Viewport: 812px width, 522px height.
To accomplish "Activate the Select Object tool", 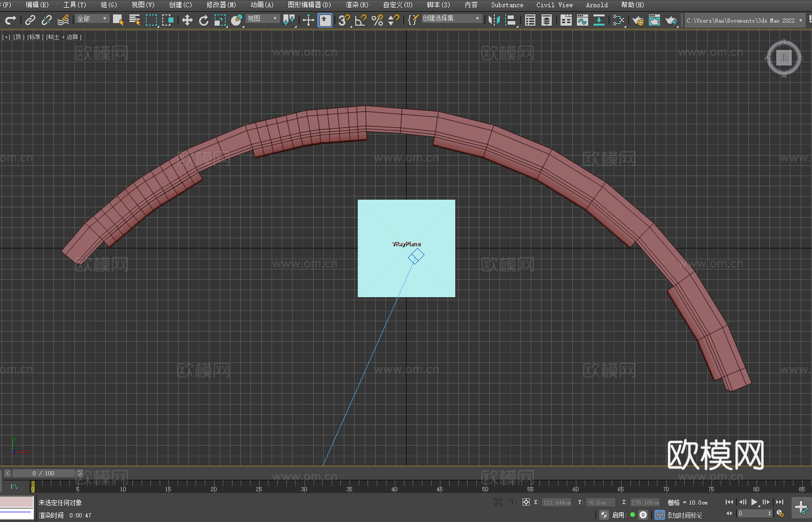I will 118,20.
